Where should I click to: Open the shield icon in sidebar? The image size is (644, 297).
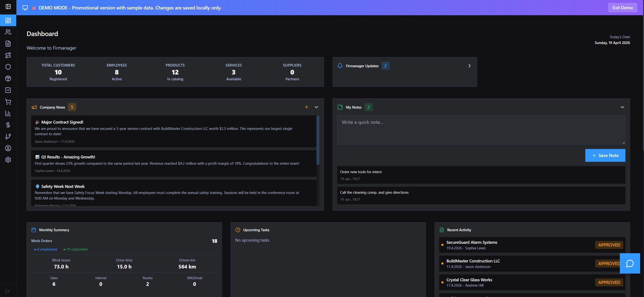(8, 67)
